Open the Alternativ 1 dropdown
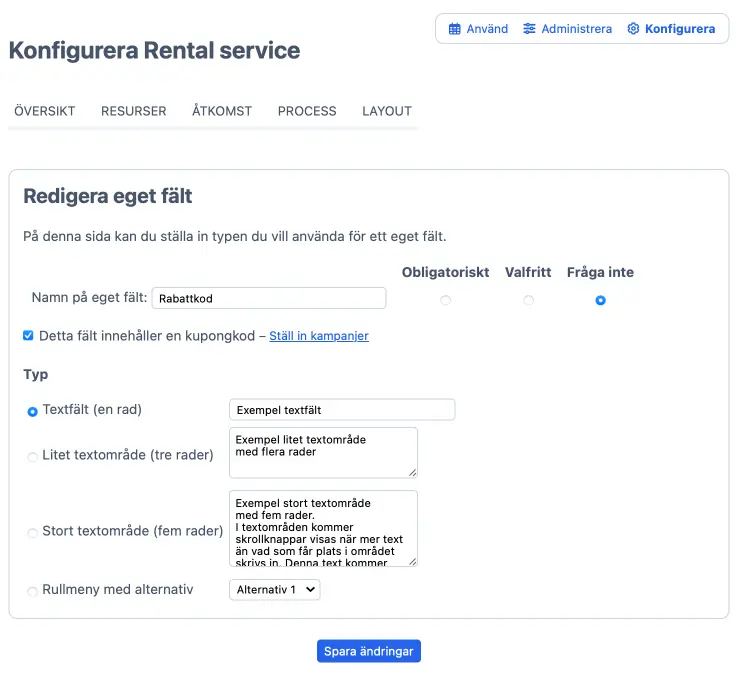736x683 pixels. 275,590
